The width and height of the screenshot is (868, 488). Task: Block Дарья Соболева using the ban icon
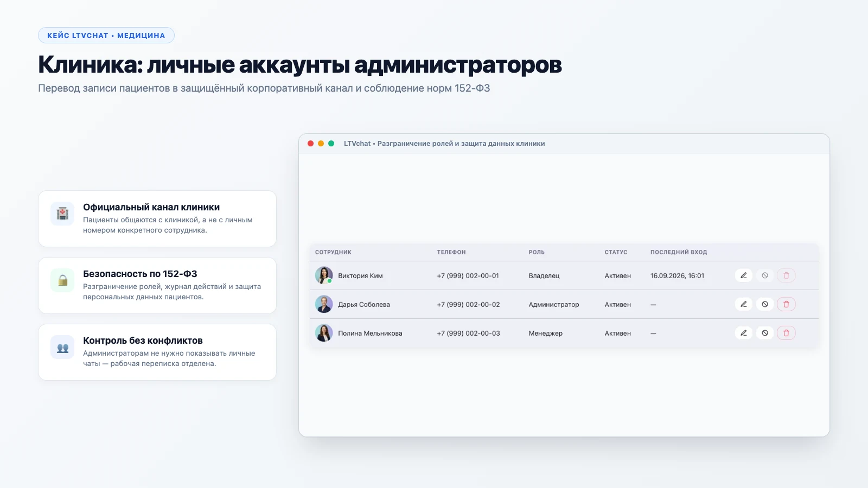pyautogui.click(x=765, y=304)
